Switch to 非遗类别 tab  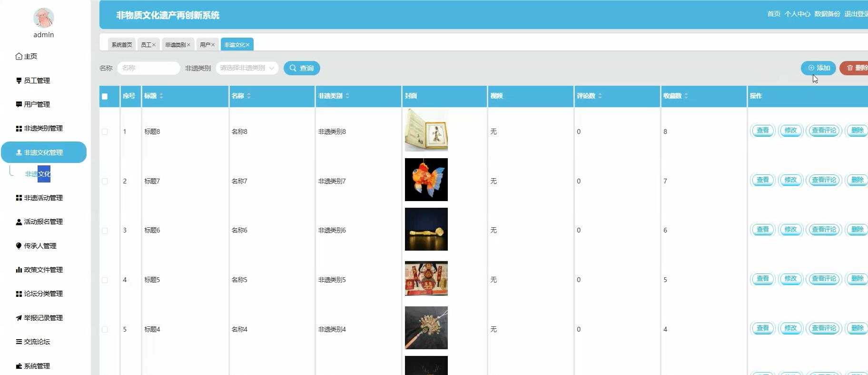(x=175, y=45)
